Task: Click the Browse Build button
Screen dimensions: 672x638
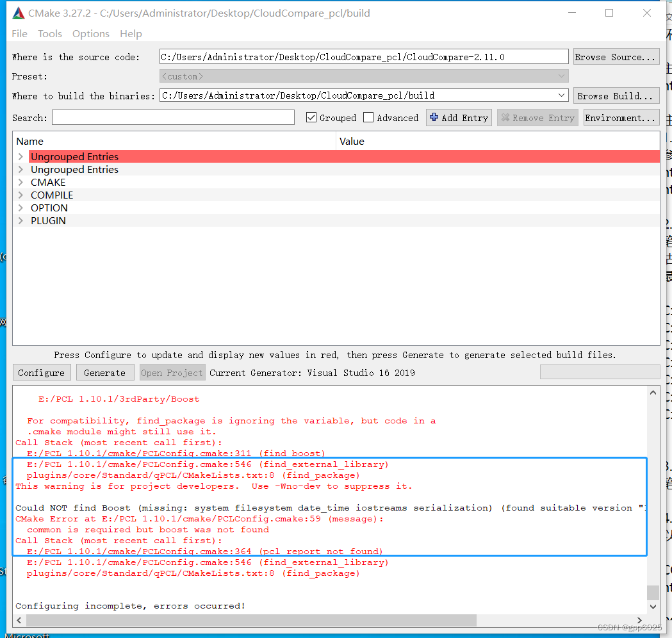Action: [x=616, y=95]
